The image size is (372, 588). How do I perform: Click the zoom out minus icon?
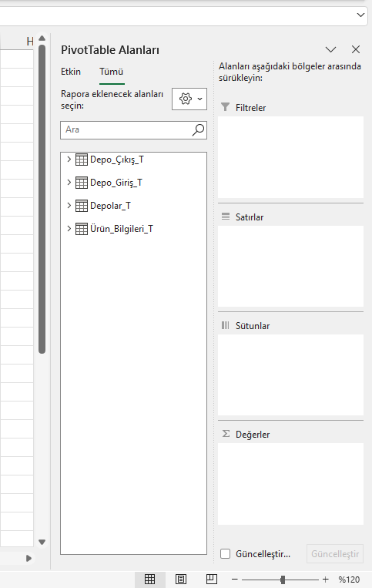234,580
